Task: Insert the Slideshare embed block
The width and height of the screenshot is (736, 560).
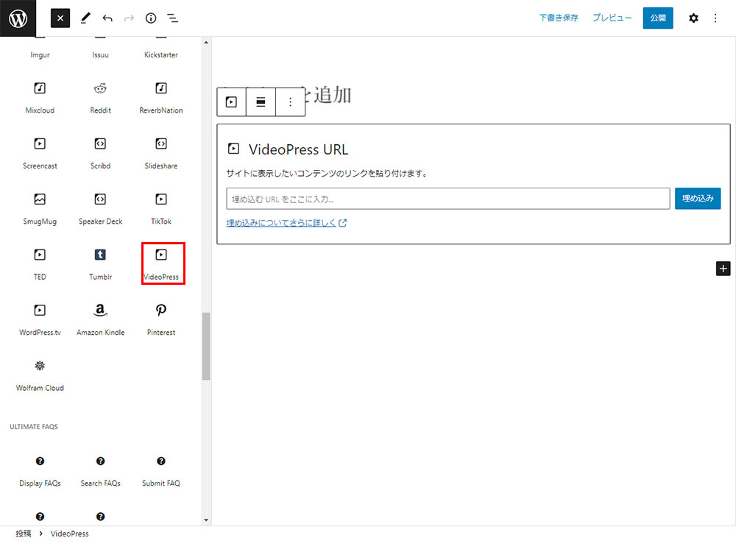Action: tap(161, 153)
